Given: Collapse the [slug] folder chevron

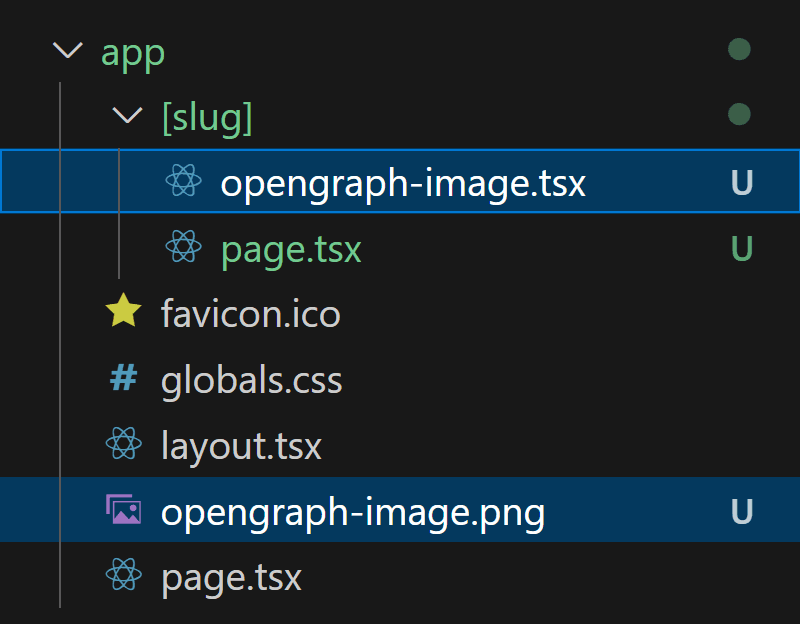Looking at the screenshot, I should [x=127, y=116].
